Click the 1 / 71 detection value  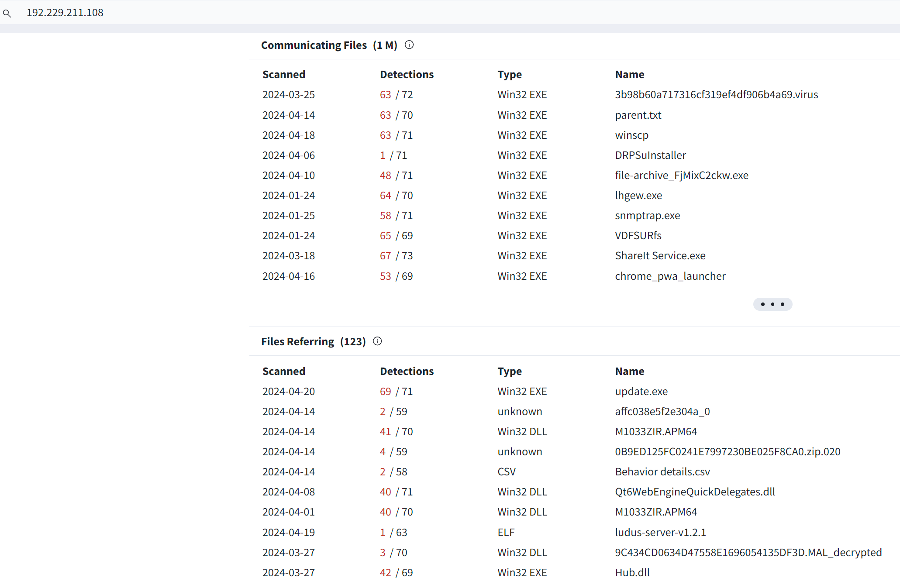[393, 155]
